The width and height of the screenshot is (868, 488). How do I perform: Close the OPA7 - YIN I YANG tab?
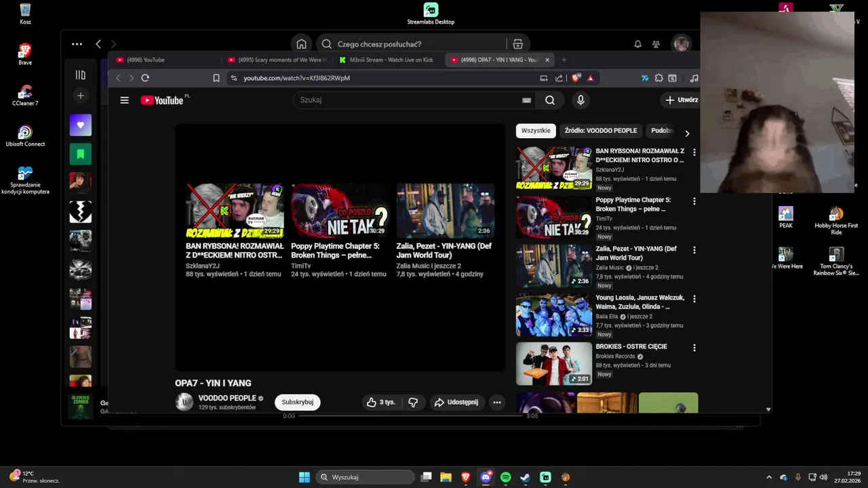tap(547, 60)
